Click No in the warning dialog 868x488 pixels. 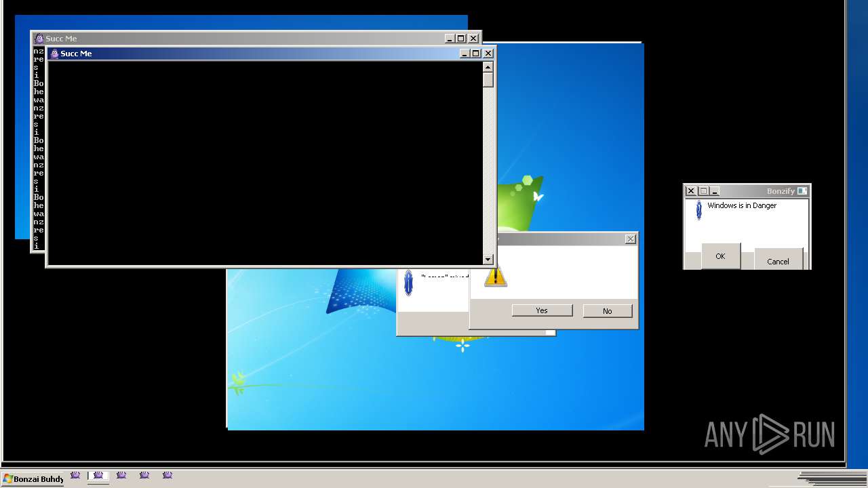pyautogui.click(x=607, y=311)
